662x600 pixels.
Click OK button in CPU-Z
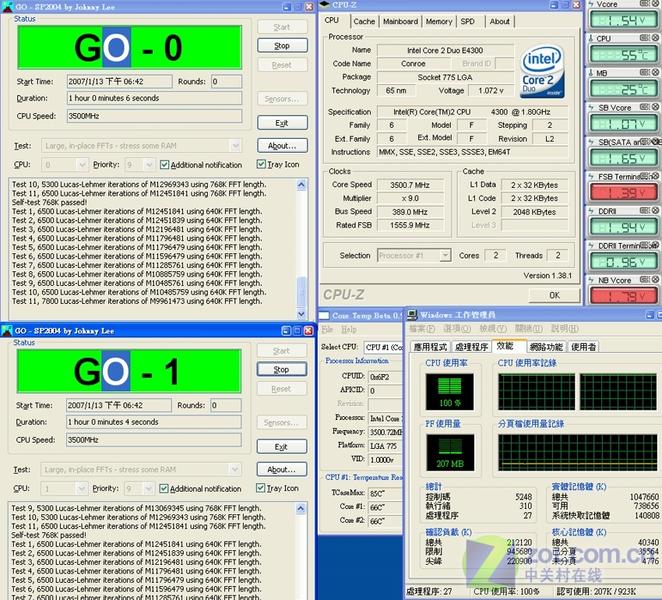coord(554,295)
